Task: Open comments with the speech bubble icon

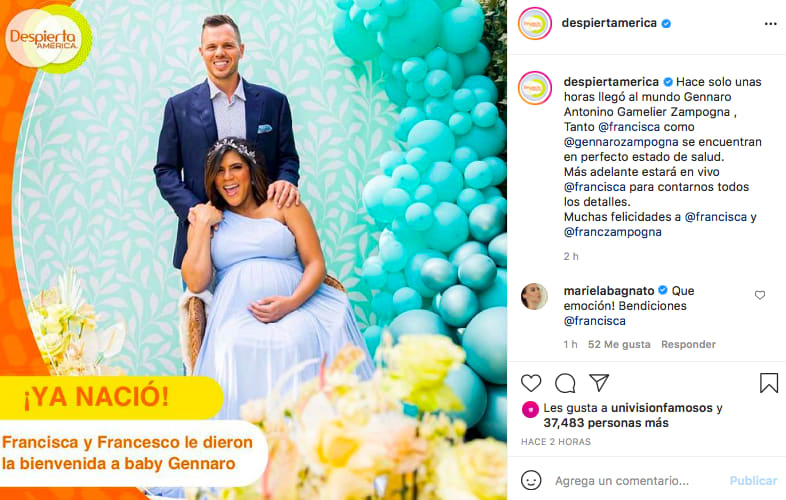Action: click(565, 383)
